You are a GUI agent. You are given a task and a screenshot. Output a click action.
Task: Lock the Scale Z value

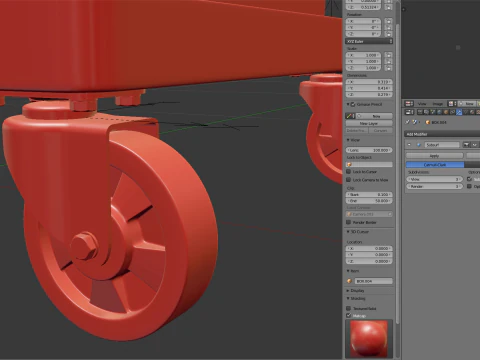pyautogui.click(x=388, y=68)
